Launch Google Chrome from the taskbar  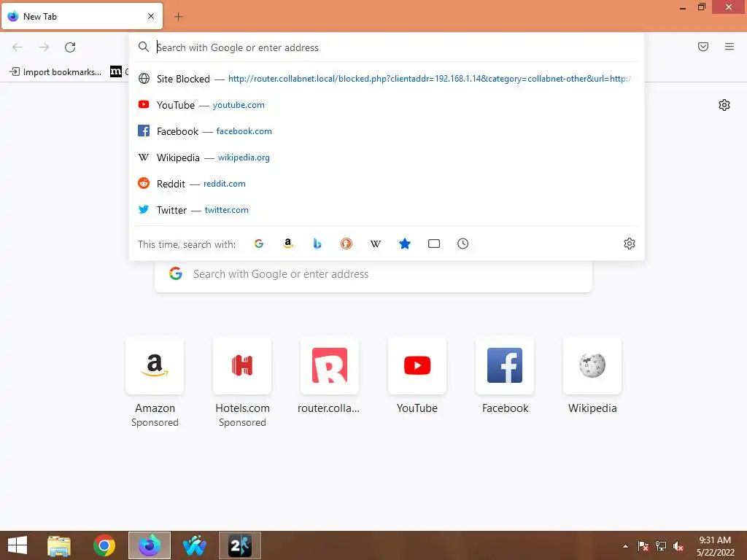(x=104, y=545)
